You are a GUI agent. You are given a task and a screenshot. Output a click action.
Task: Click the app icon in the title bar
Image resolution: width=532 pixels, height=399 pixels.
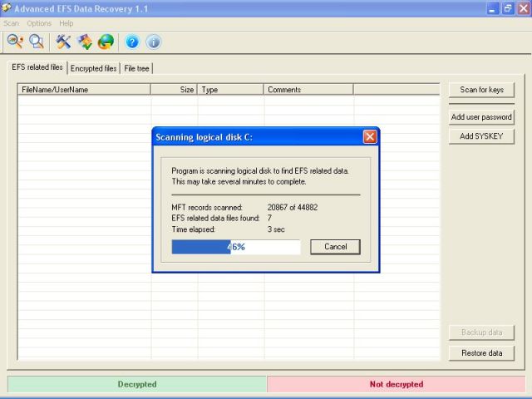6,7
